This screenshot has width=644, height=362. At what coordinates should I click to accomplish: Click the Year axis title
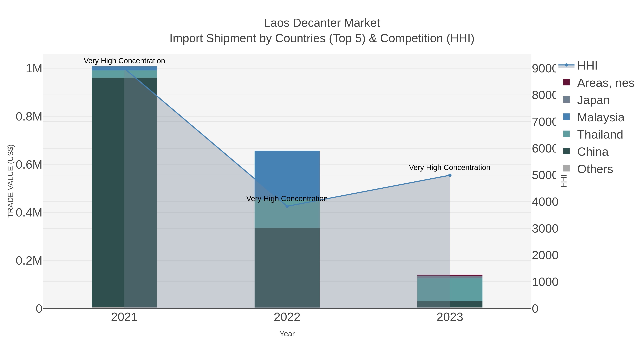[287, 334]
